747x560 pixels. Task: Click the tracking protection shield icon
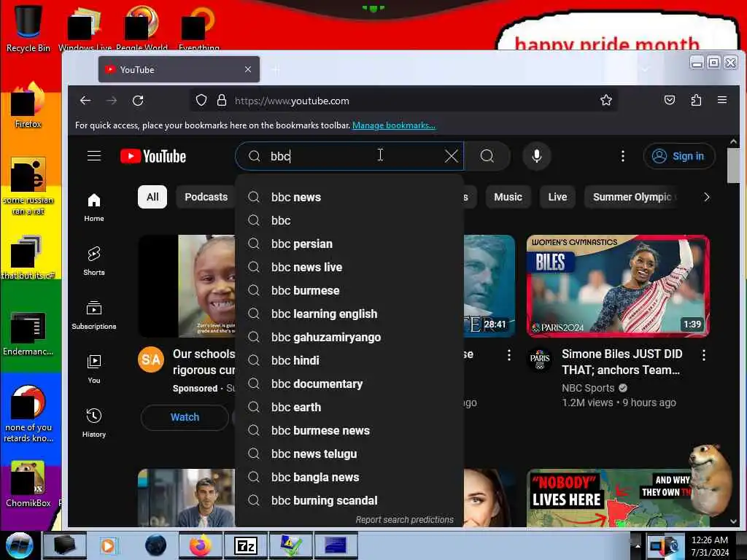point(201,101)
